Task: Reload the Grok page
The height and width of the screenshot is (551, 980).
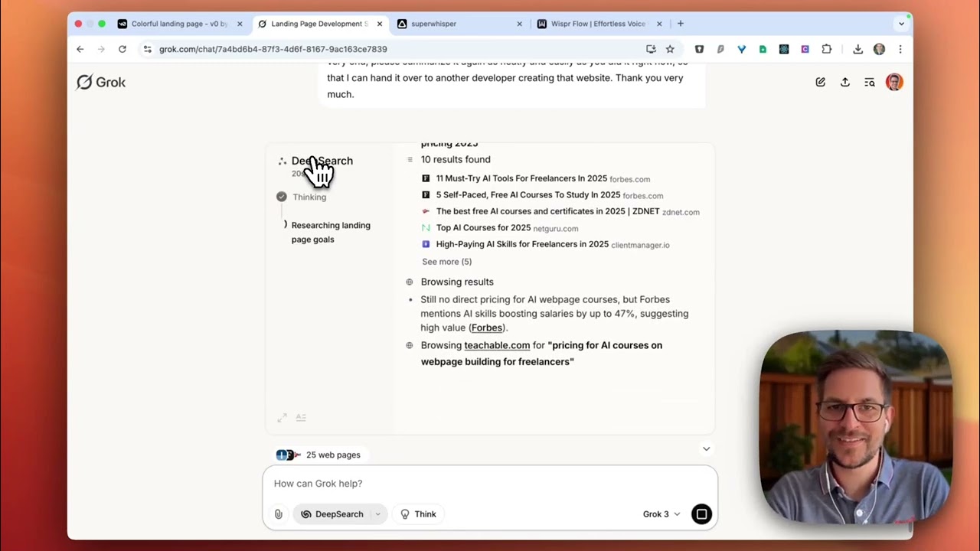Action: 122,49
